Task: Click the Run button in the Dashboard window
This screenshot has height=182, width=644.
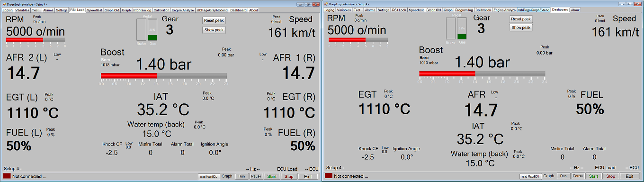Action: [x=563, y=176]
